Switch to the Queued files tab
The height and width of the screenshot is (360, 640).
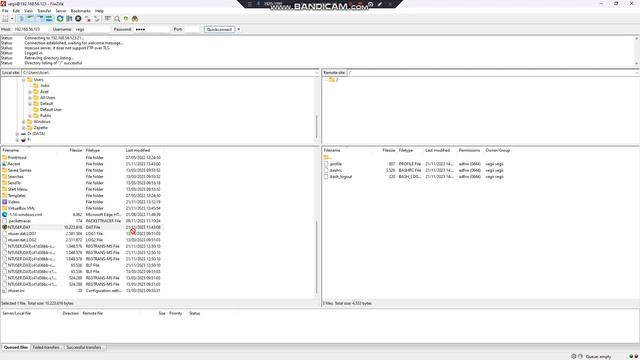(16, 347)
